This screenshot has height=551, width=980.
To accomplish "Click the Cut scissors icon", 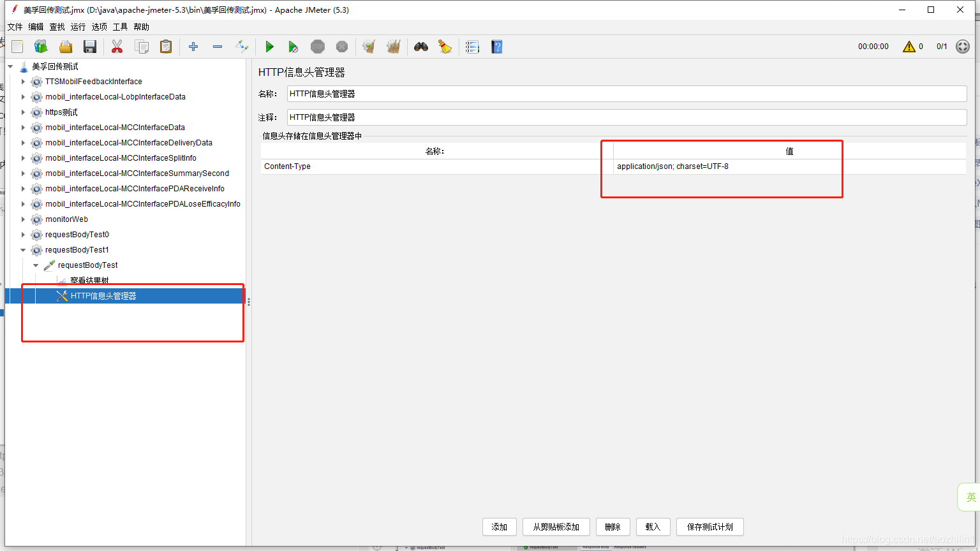I will 117,47.
